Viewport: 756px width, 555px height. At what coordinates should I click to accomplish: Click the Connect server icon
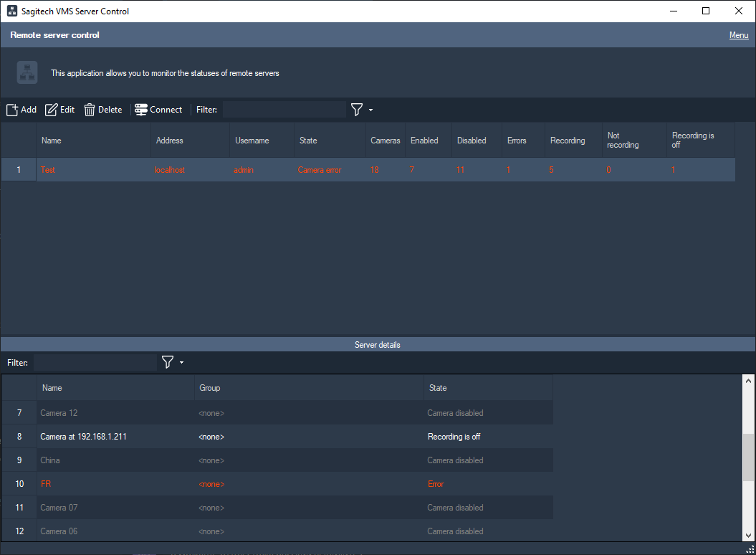tap(141, 110)
